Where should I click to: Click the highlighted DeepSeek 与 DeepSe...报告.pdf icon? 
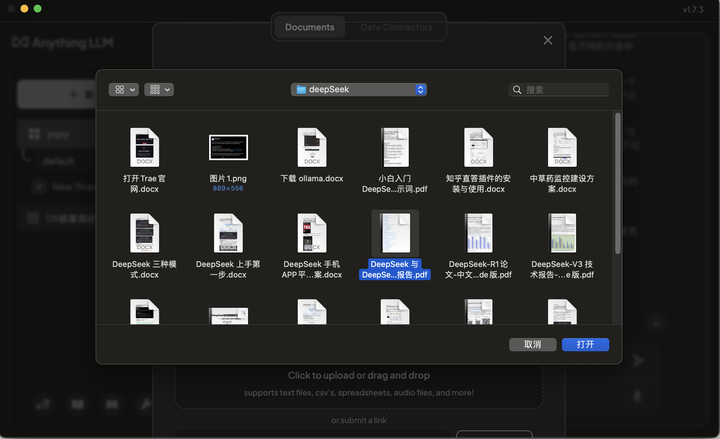point(395,233)
